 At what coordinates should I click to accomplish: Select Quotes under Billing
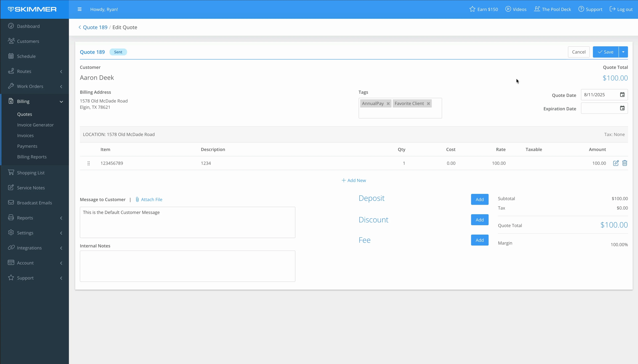pyautogui.click(x=25, y=114)
